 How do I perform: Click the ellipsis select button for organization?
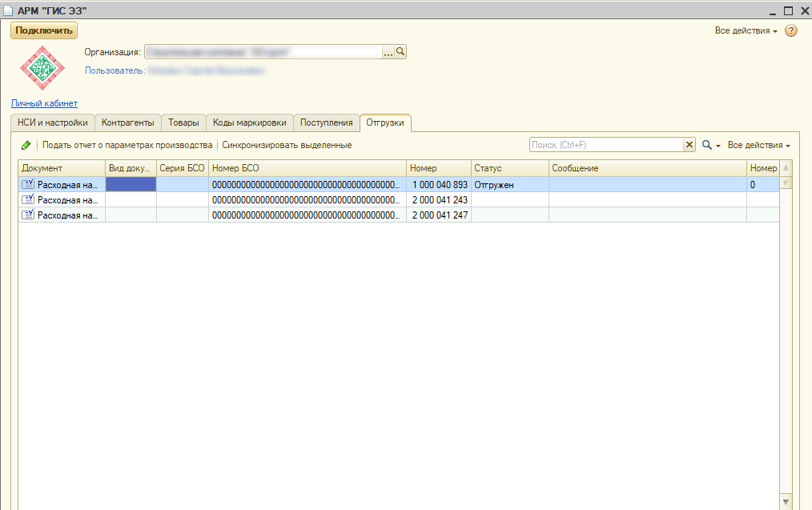click(x=388, y=52)
